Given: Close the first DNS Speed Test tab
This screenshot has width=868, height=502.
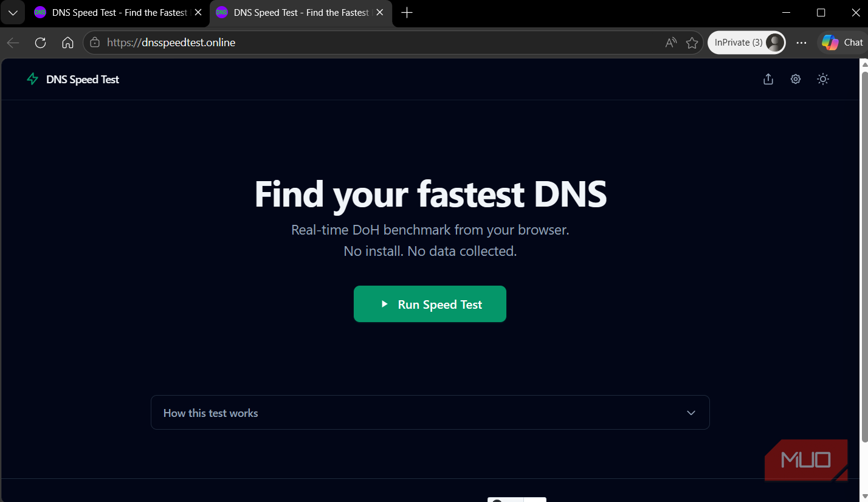Looking at the screenshot, I should click(198, 12).
